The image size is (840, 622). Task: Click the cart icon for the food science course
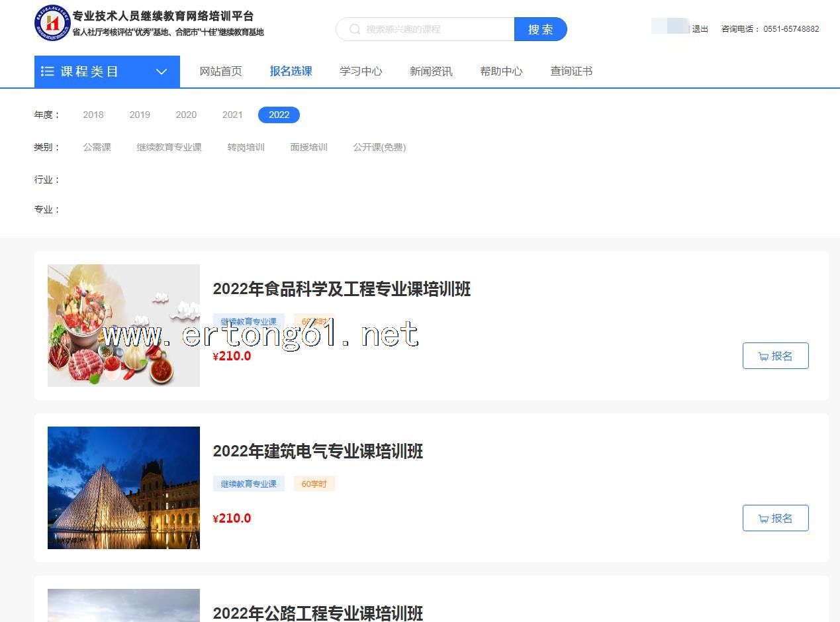click(763, 356)
